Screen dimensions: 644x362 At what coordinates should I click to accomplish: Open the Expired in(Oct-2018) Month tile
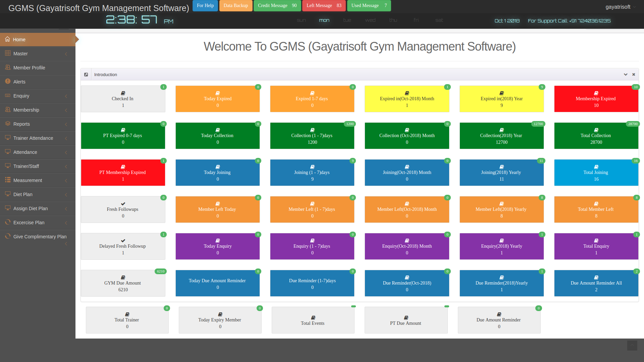pos(407,99)
